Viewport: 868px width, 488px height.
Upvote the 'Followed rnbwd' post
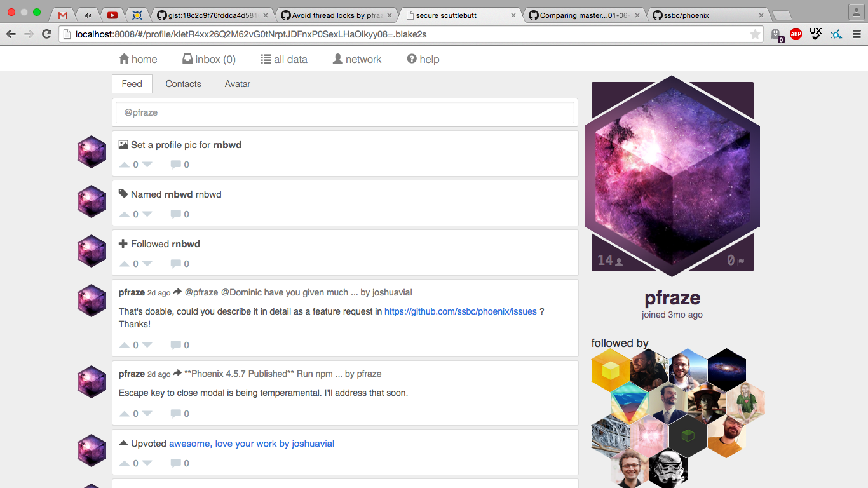point(125,264)
